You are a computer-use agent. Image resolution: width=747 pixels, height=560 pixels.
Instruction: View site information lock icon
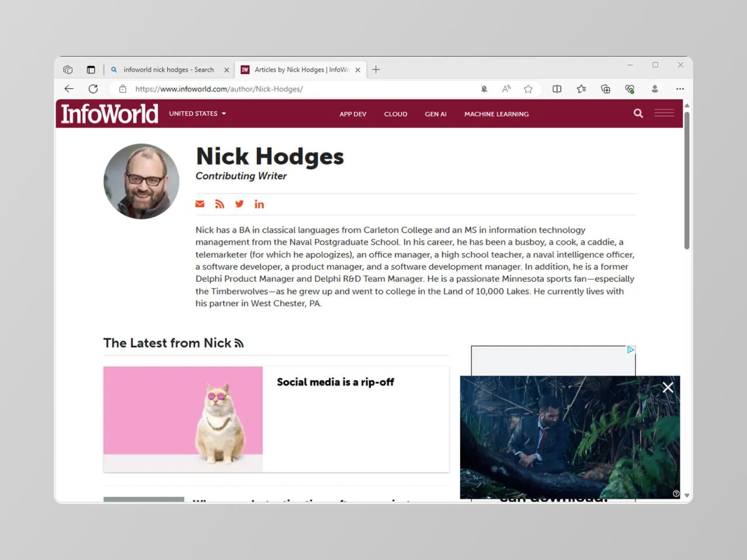[x=123, y=89]
